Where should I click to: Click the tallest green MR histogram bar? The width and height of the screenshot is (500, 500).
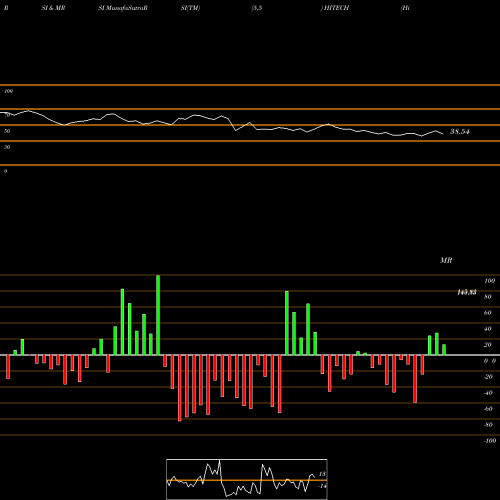(x=158, y=315)
